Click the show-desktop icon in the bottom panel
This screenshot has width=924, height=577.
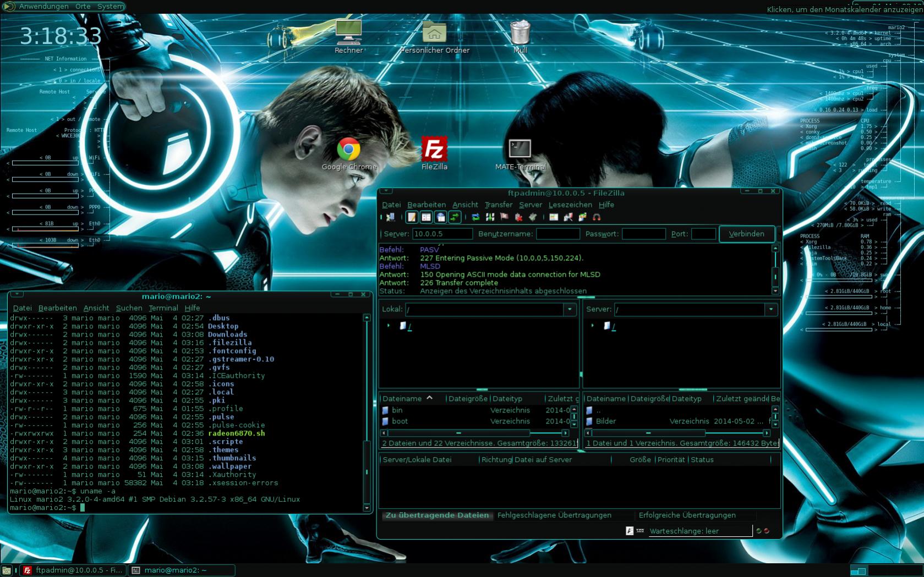pos(6,571)
